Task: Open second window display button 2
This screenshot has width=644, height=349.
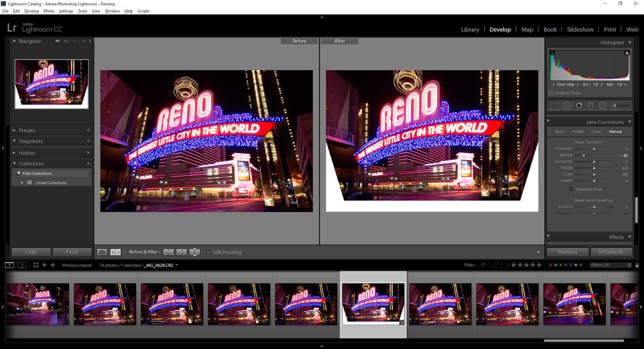Action: coord(22,265)
